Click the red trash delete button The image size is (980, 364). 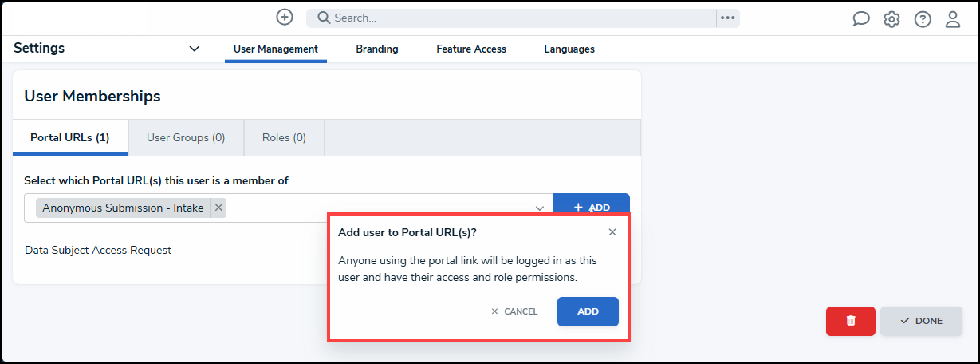(851, 321)
